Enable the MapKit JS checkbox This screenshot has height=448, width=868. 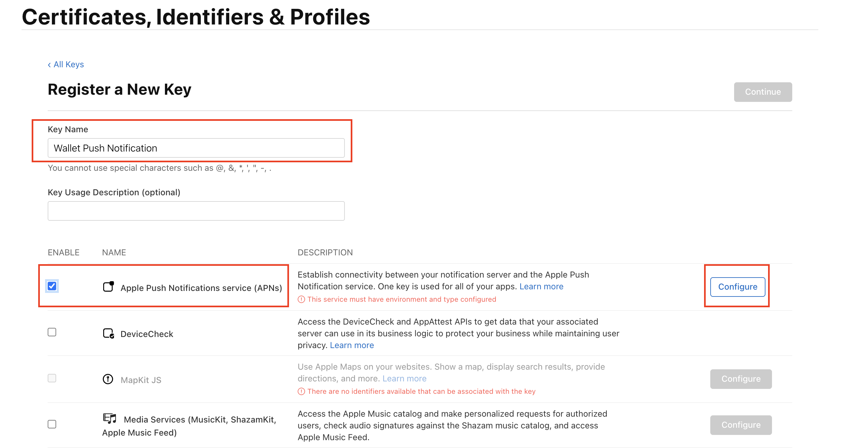click(x=52, y=378)
